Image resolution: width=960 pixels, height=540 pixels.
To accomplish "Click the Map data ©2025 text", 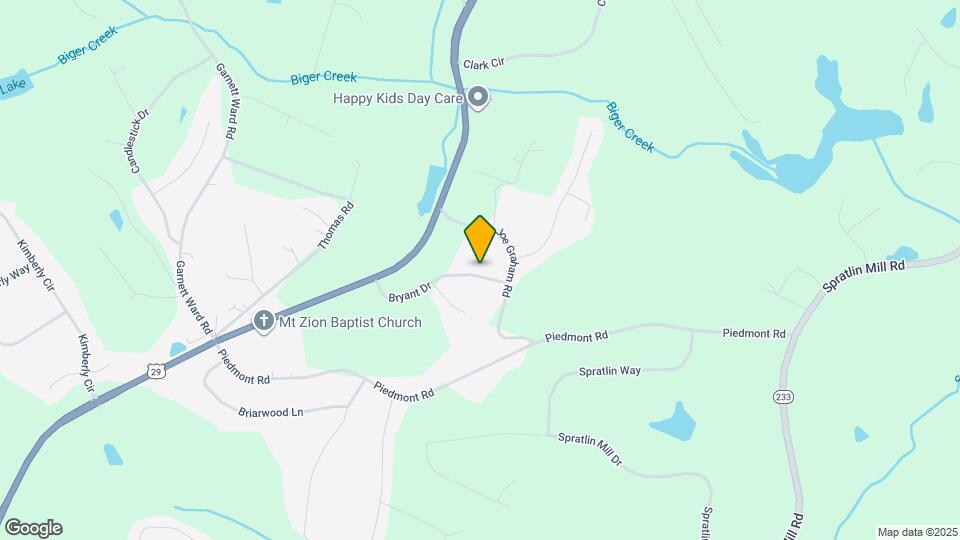I will click(917, 532).
